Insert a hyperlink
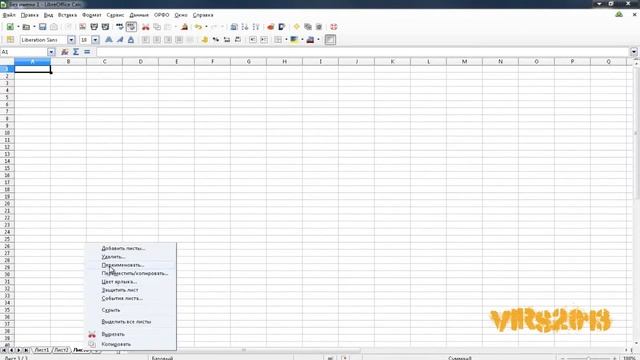The height and width of the screenshot is (360, 640). [x=234, y=27]
